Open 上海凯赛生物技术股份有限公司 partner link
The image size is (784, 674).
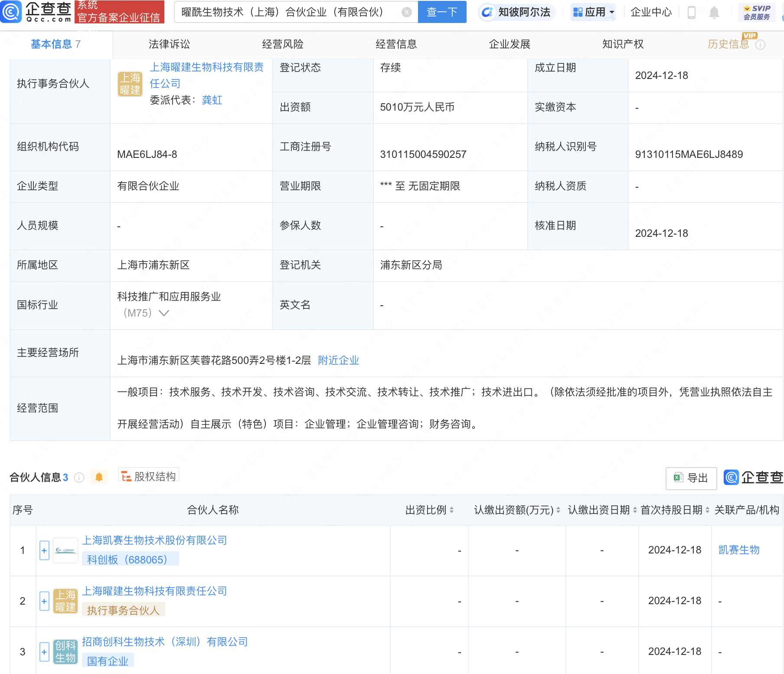(155, 540)
